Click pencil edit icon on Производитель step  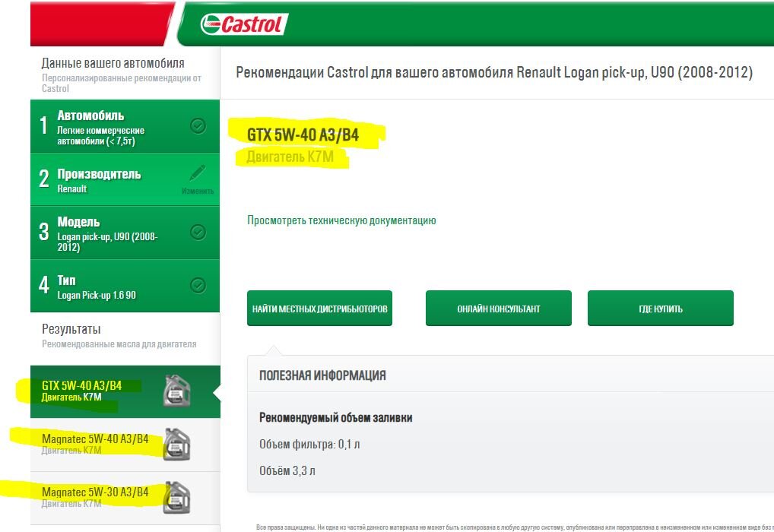pos(198,173)
